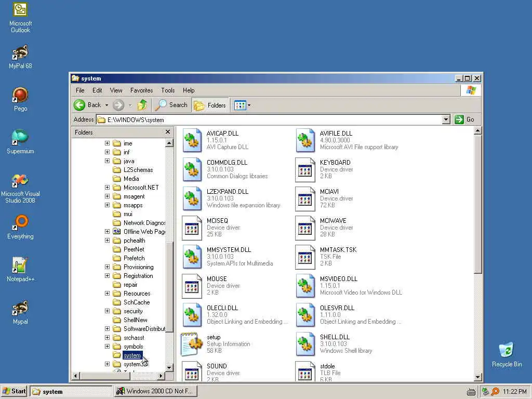
Task: Expand the Registration folder node
Action: pyautogui.click(x=107, y=275)
